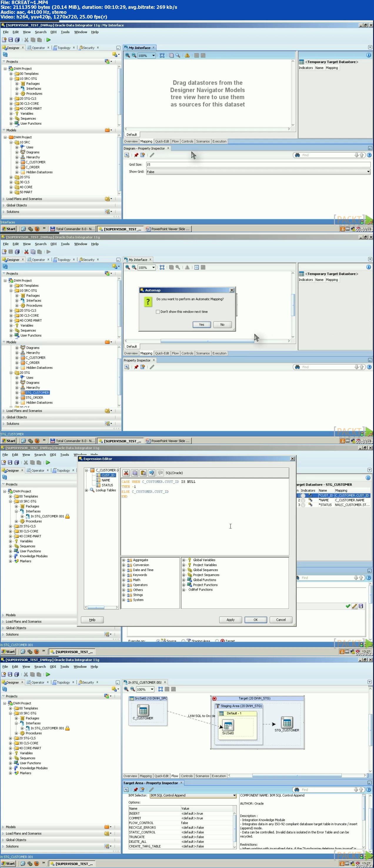This screenshot has height=868, width=374.
Task: Click the C_CUSTOMER.NAME mapping cell
Action: point(352,500)
